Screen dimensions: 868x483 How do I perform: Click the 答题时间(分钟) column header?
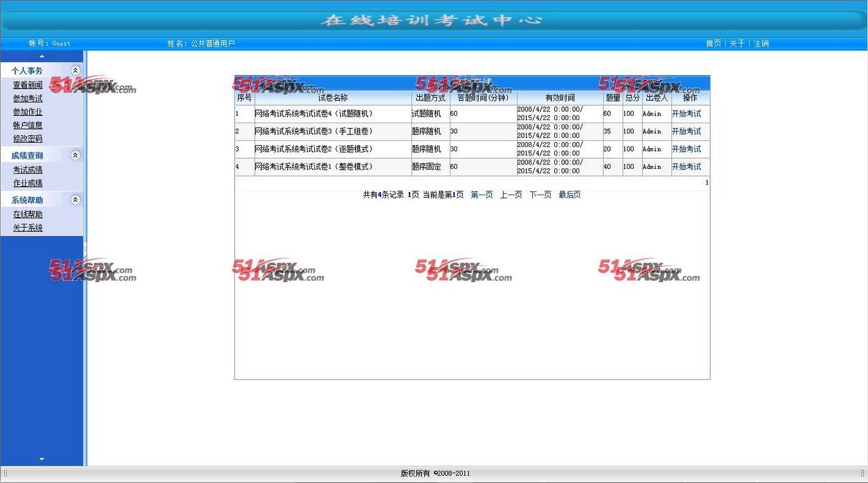click(x=483, y=98)
